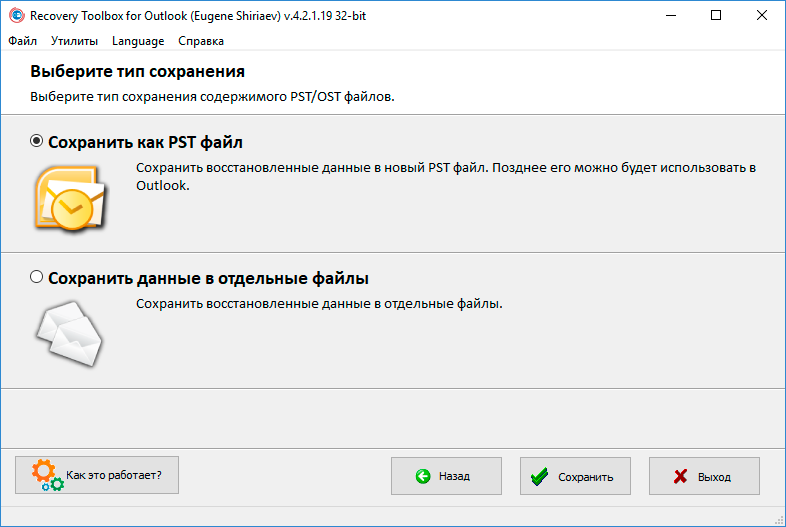Click the 'Как это работает?' button
The height and width of the screenshot is (527, 786).
(97, 475)
